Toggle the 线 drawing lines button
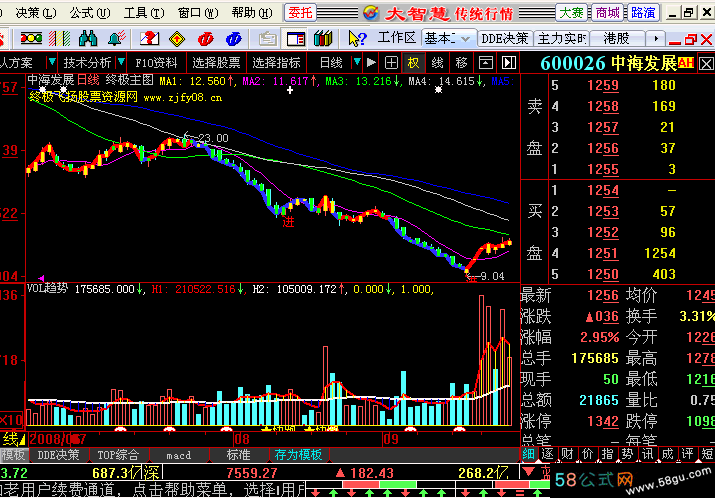This screenshot has height=498, width=715. click(x=437, y=62)
